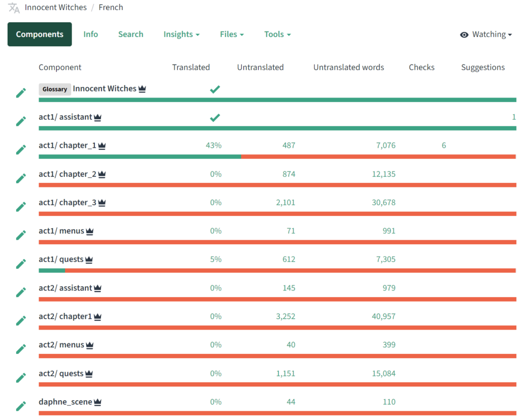Click the pencil icon for act1/chapter_2

point(21,178)
